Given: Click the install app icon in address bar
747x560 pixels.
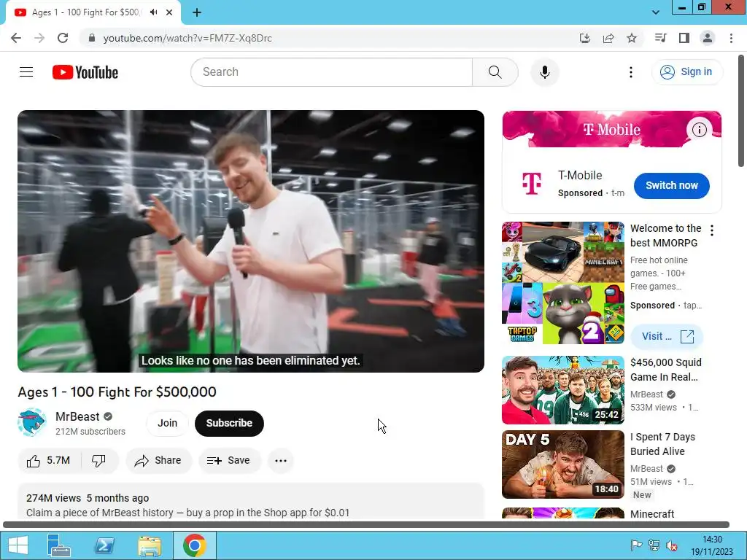Looking at the screenshot, I should tap(584, 38).
